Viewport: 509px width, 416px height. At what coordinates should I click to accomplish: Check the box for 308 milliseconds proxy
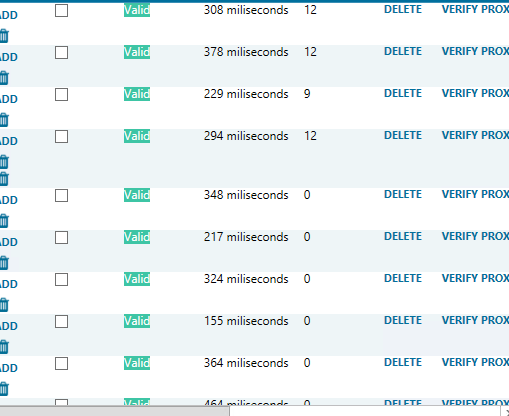61,10
